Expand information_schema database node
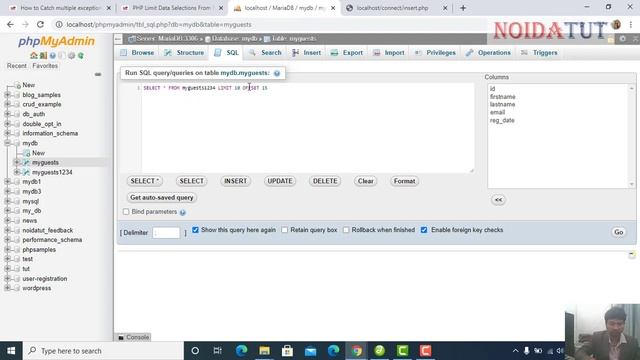Image resolution: width=640 pixels, height=360 pixels. pyautogui.click(x=7, y=133)
